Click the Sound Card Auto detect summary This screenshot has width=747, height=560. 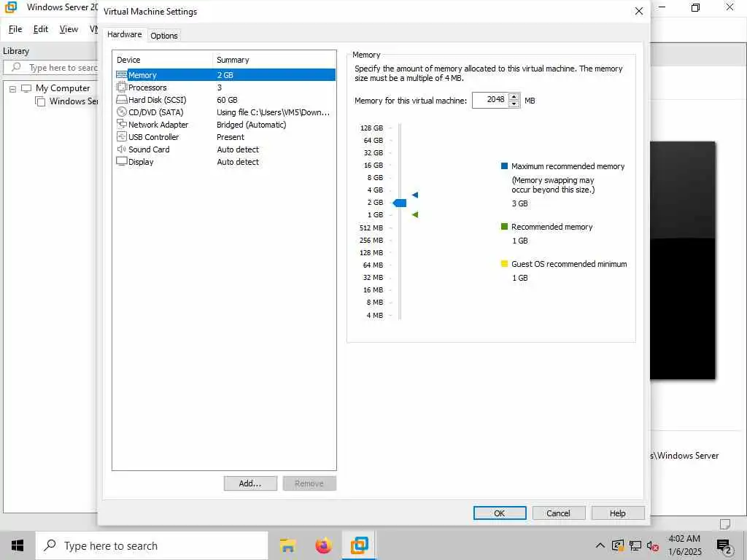pyautogui.click(x=238, y=149)
